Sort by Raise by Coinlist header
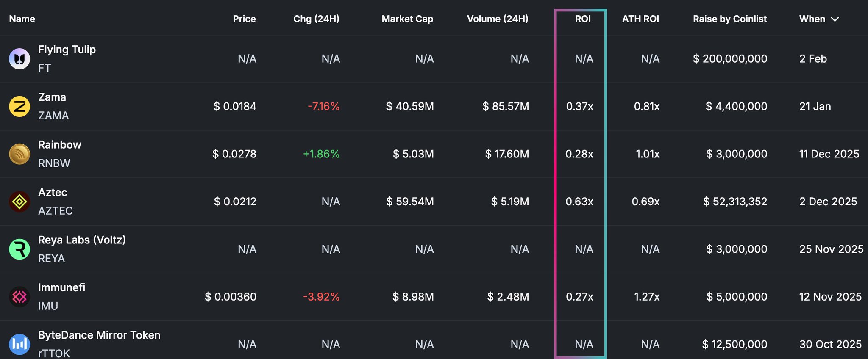This screenshot has height=359, width=868. (730, 19)
